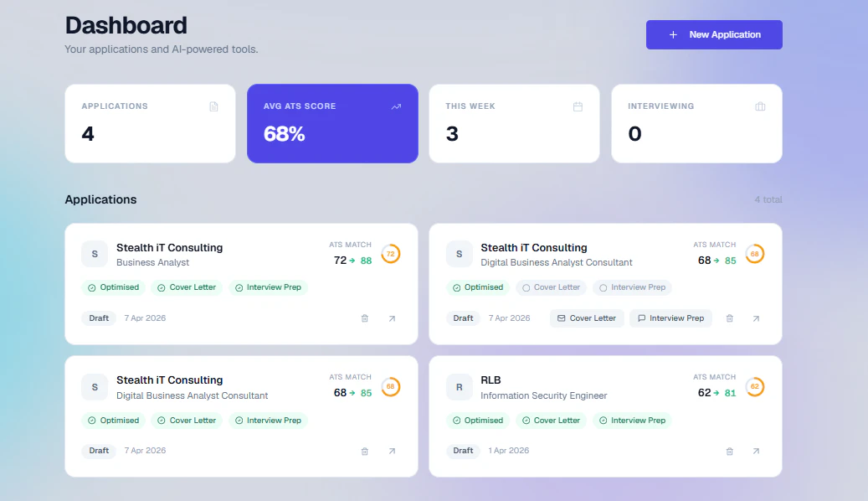Select the R avatar on the RLB card
The image size is (868, 501).
click(x=459, y=387)
